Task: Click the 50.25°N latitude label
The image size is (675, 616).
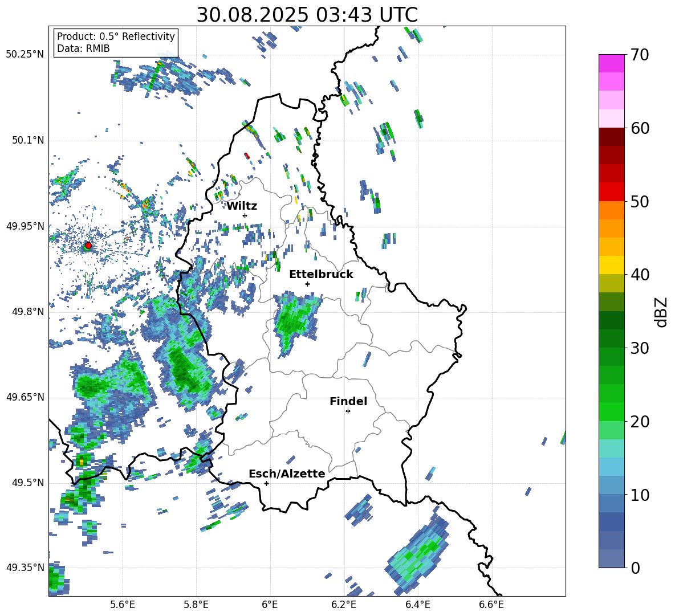Action: coord(25,54)
